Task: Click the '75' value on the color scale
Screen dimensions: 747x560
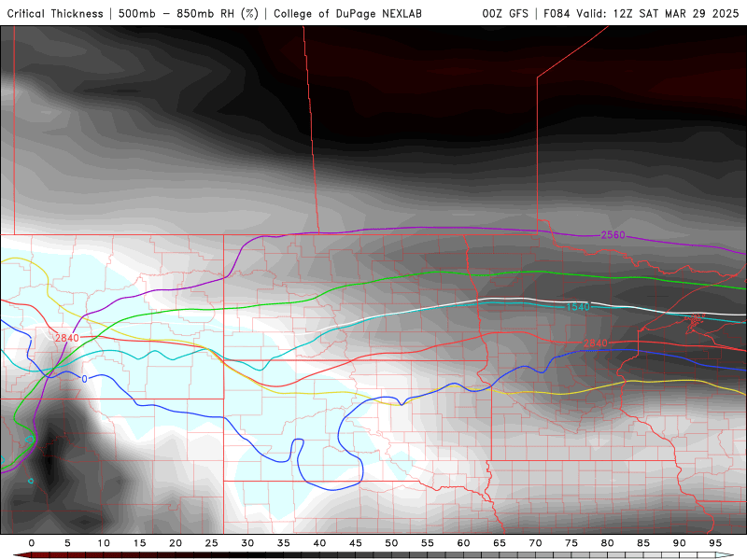Action: point(571,543)
